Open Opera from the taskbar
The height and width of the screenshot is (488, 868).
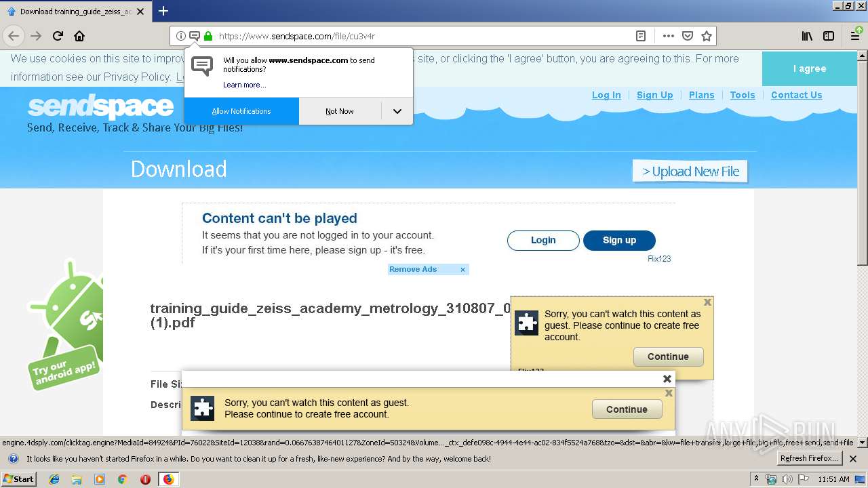[145, 479]
